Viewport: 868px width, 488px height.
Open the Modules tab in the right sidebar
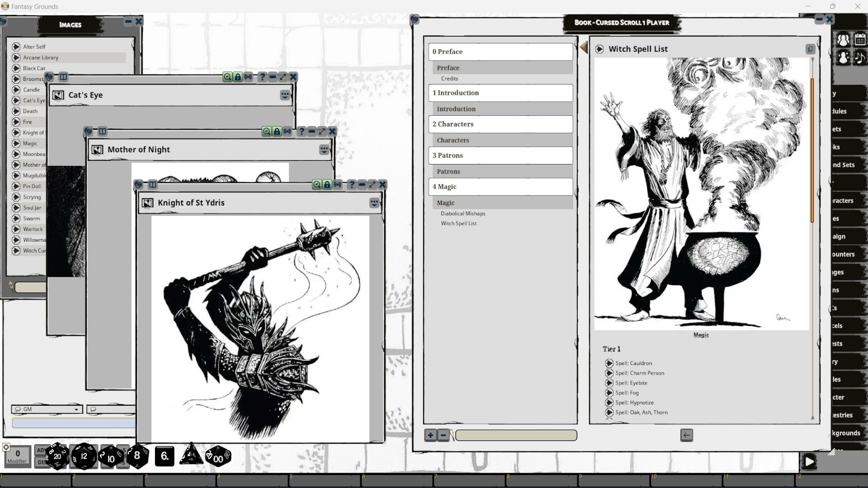(847, 111)
